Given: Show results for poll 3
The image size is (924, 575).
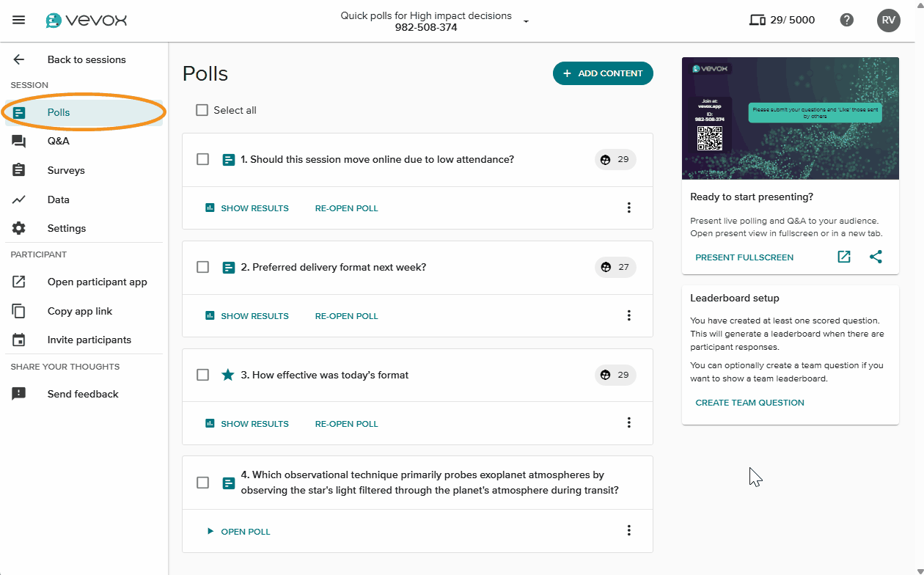Looking at the screenshot, I should tap(247, 424).
